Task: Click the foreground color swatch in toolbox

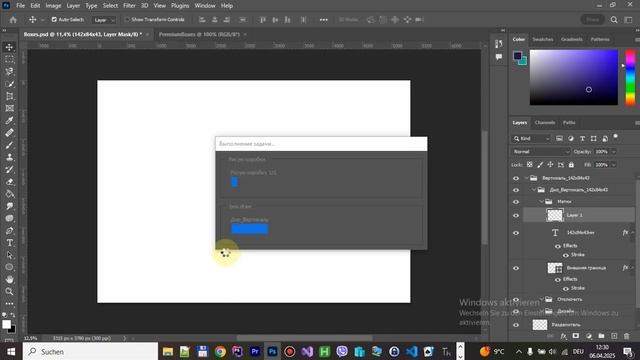Action: point(6,324)
